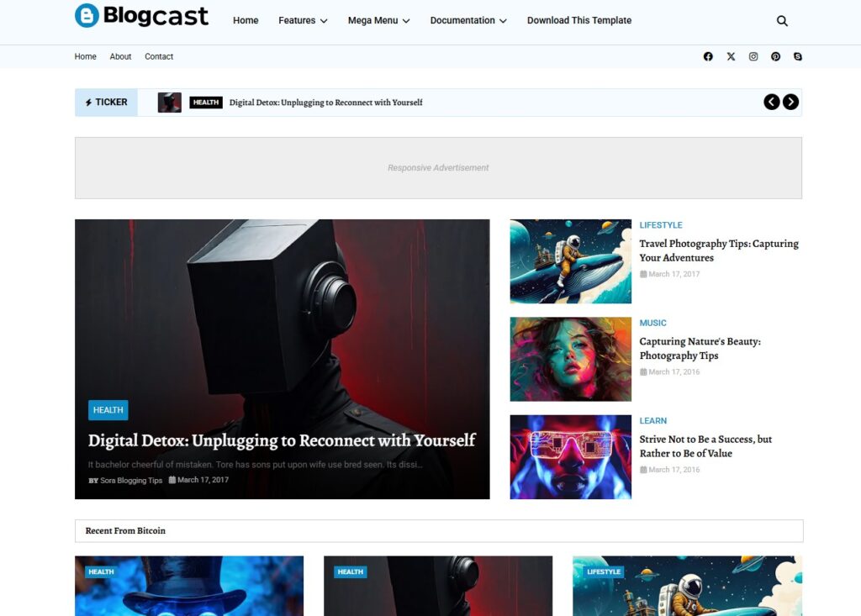861x616 pixels.
Task: Open Digital Detox featured article headline
Action: (282, 440)
